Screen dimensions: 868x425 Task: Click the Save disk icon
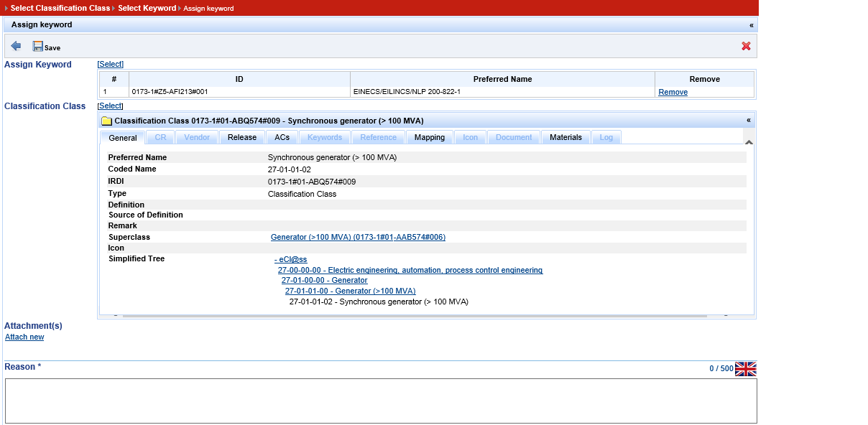click(38, 46)
